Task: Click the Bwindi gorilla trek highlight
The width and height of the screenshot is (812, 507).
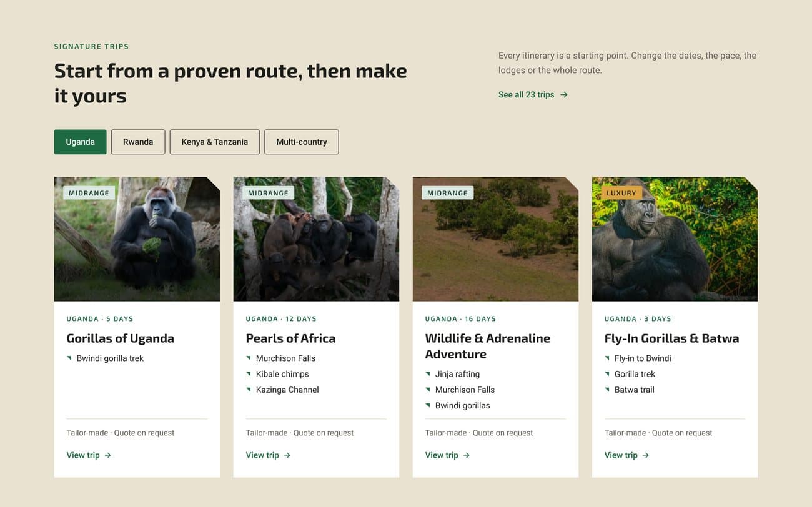Action: [x=110, y=358]
